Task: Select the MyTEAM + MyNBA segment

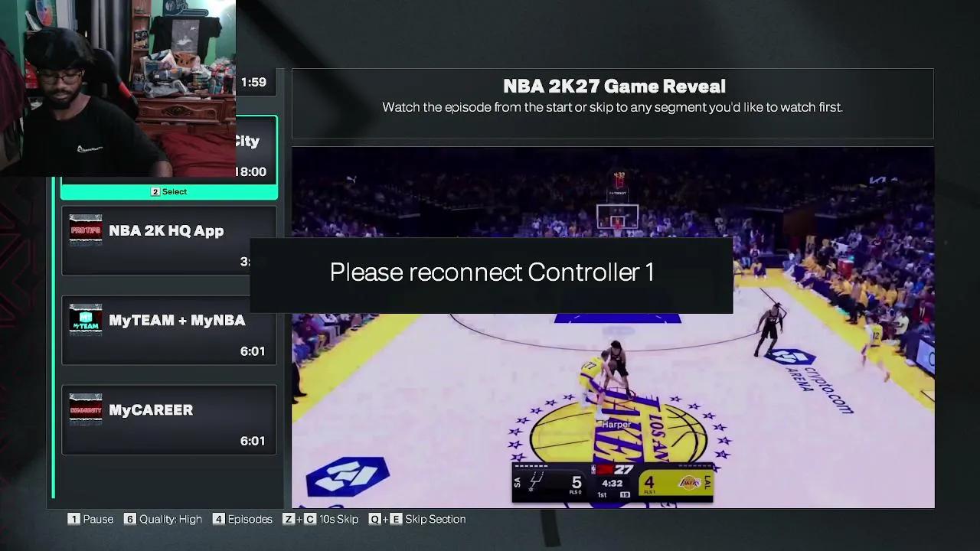Action: 169,330
